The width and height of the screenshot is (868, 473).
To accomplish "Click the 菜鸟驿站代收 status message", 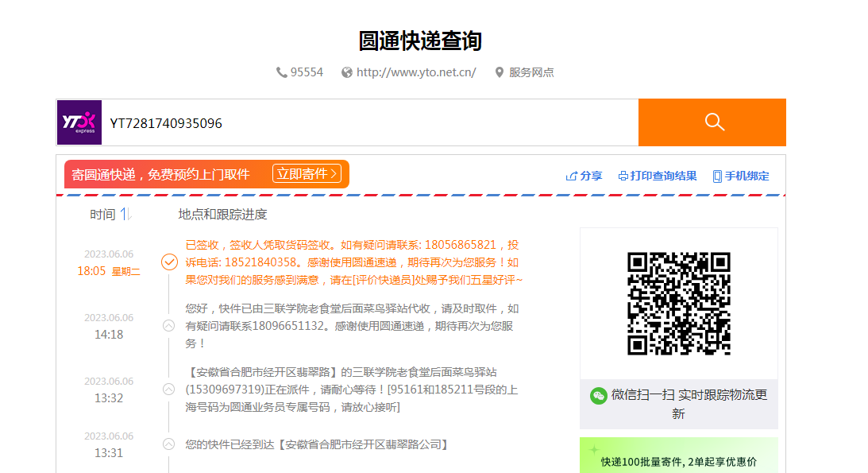I will click(352, 326).
